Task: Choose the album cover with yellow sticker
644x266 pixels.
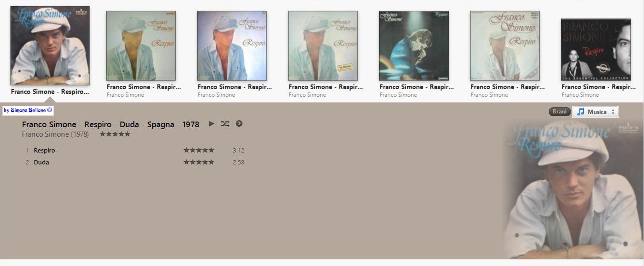Action: pos(323,46)
